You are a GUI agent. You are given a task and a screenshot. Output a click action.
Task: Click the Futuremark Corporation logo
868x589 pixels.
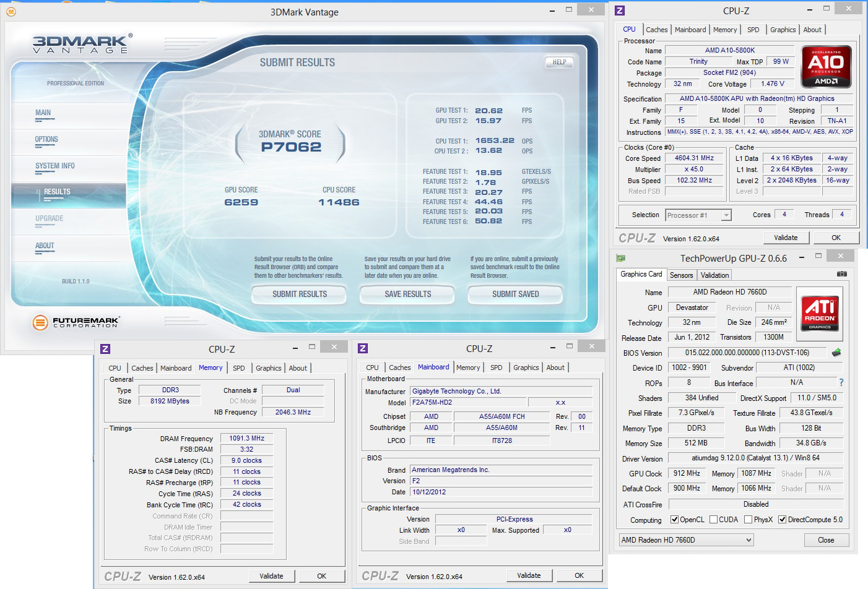tap(76, 322)
